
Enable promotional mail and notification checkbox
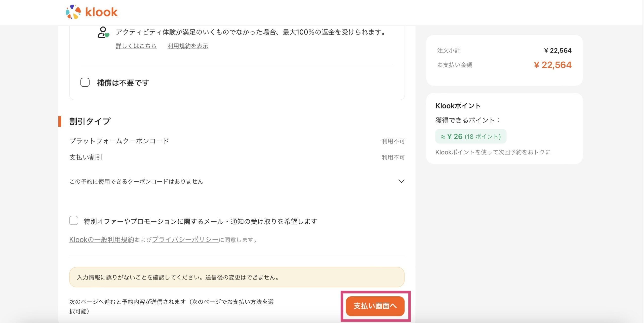(74, 220)
